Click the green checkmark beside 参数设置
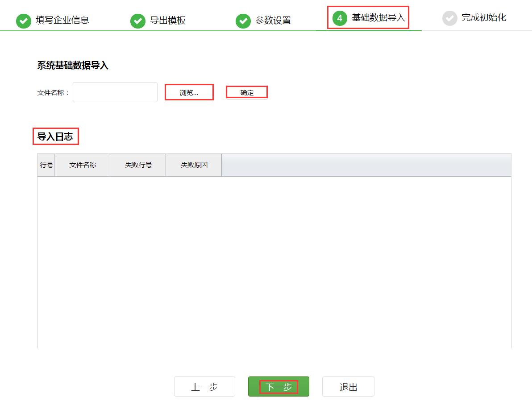Viewport: 532px width, 401px height. click(243, 21)
